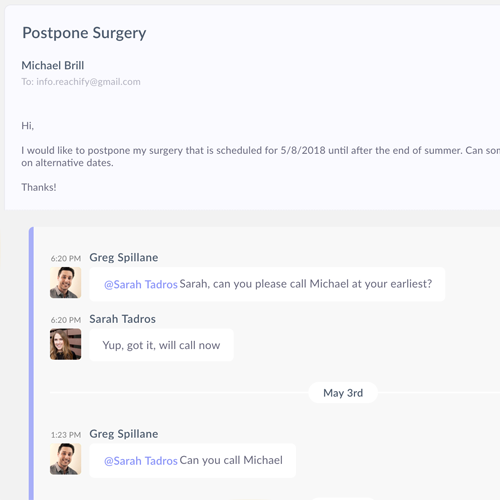Screen dimensions: 500x500
Task: Click Greg Spillane name on May 3rd message
Action: click(124, 434)
